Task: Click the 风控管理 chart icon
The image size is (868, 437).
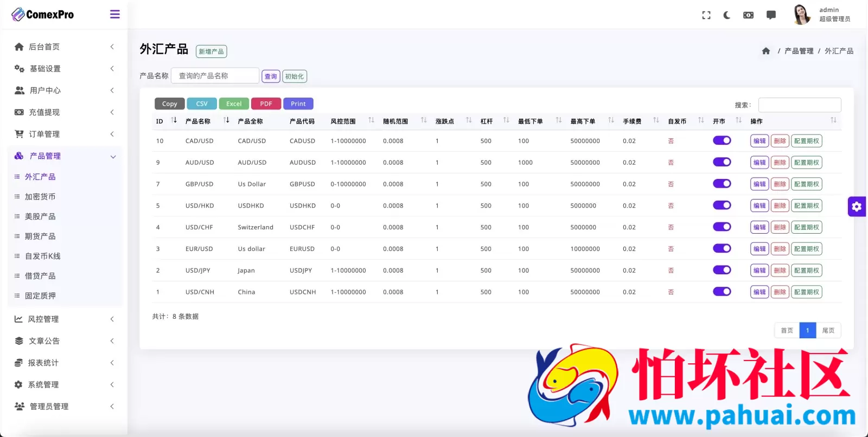Action: click(x=18, y=319)
